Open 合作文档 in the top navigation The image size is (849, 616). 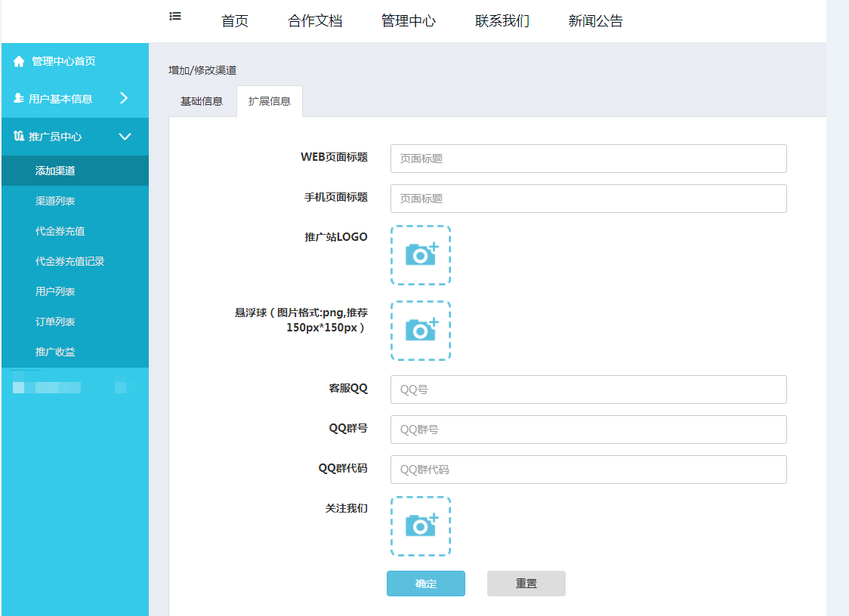pos(315,21)
